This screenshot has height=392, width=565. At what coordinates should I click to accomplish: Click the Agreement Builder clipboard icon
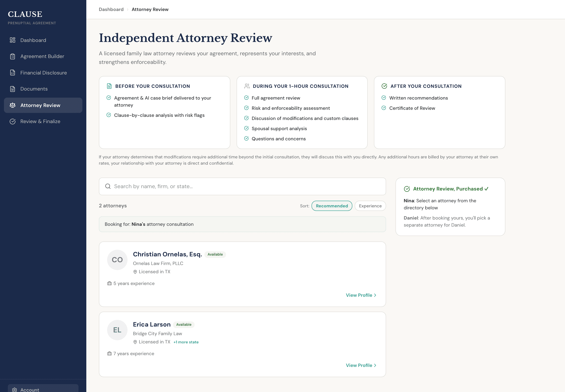tap(13, 56)
